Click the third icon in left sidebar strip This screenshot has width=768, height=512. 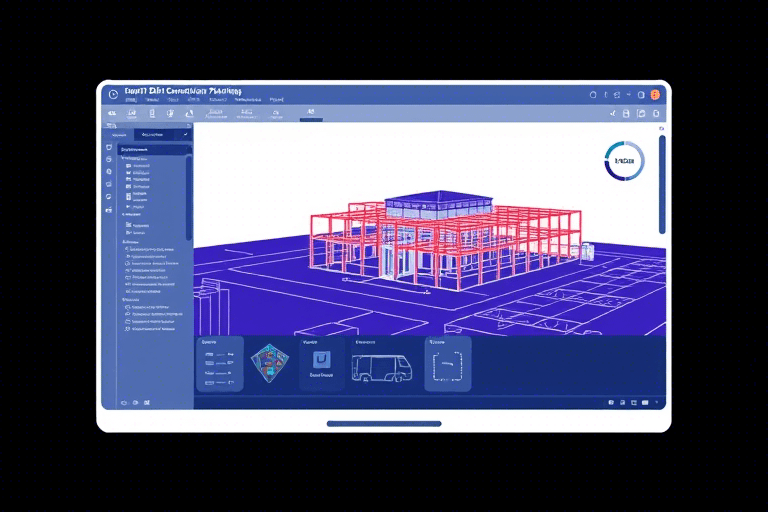(108, 172)
